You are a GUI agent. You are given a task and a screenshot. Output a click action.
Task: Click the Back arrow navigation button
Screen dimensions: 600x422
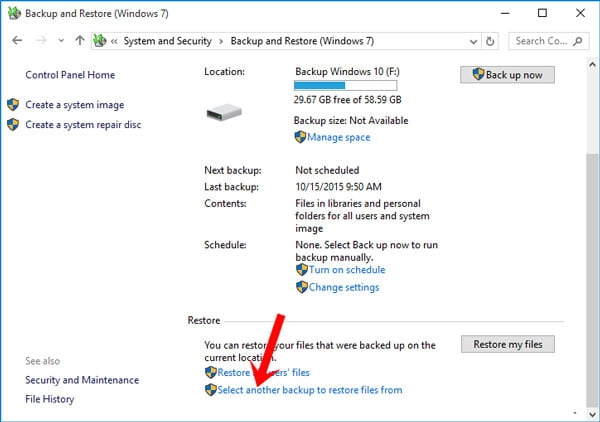coord(17,41)
